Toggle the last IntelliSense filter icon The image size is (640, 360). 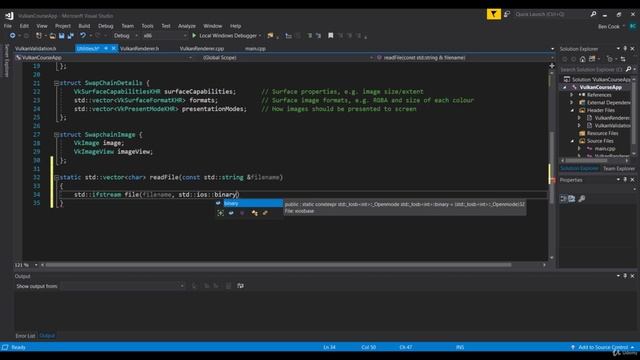pos(265,213)
